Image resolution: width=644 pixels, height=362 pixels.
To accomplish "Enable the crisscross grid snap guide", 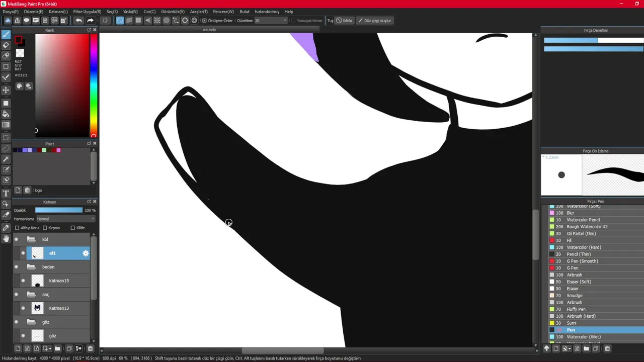I will (138, 21).
